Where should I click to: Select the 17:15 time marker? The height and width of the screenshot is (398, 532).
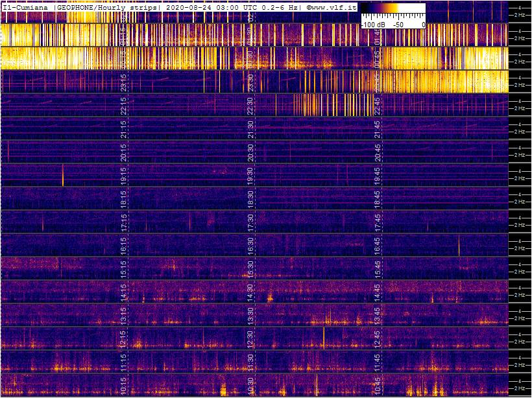click(x=124, y=222)
